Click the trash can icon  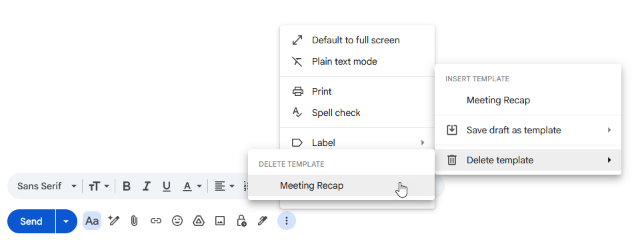452,160
